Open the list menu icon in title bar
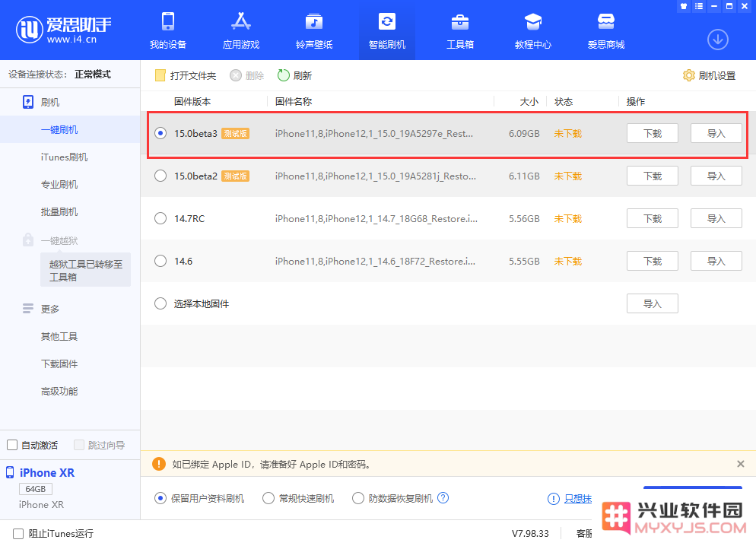This screenshot has height=546, width=756. (x=699, y=6)
